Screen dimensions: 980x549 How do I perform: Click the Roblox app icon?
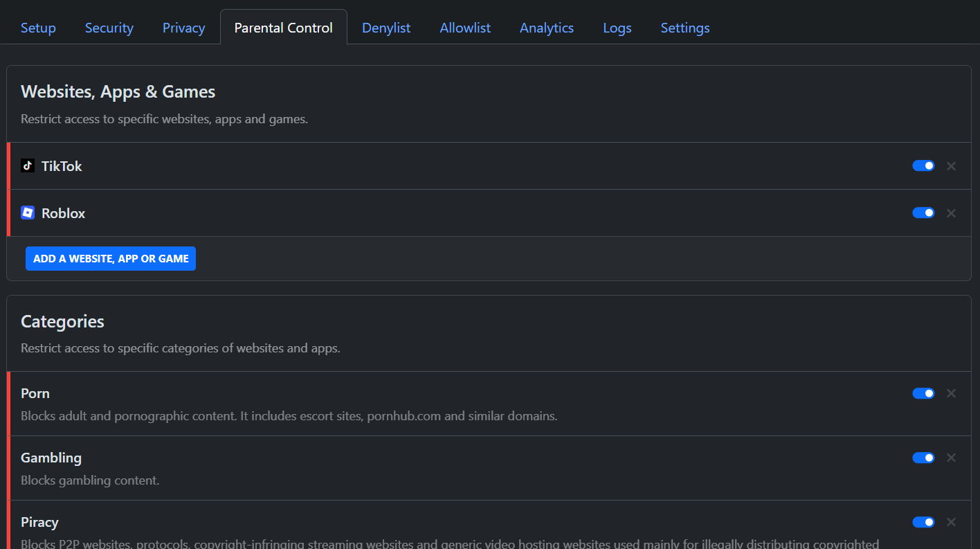[28, 213]
